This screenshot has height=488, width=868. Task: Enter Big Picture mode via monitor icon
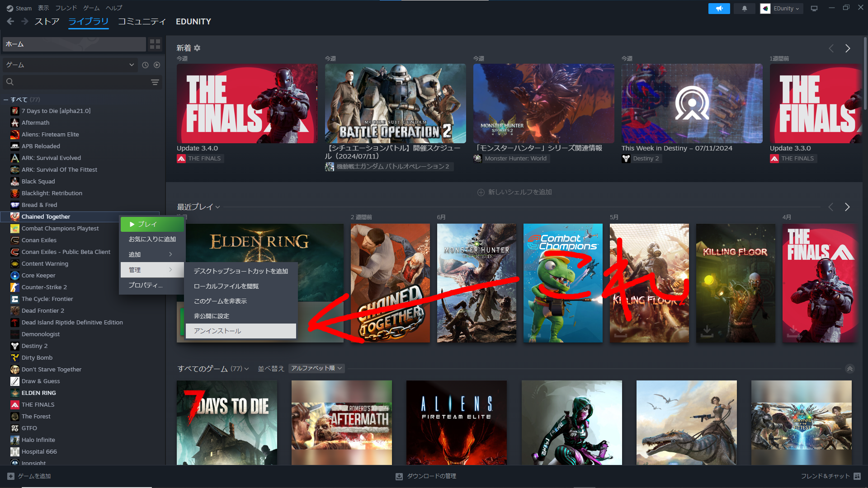coord(814,9)
